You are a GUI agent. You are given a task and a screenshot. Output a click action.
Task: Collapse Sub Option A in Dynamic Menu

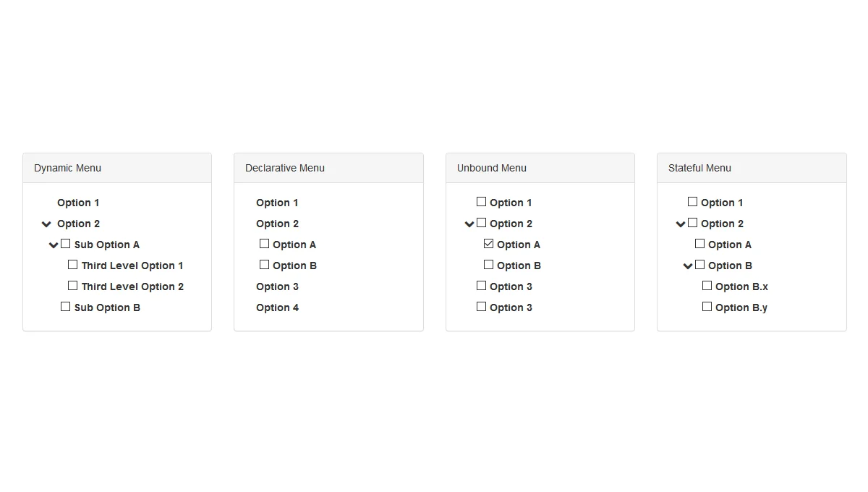pyautogui.click(x=54, y=244)
